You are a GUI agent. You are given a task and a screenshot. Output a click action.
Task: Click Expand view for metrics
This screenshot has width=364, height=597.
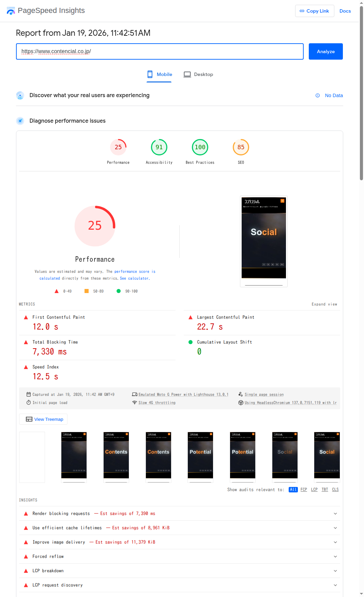(x=324, y=304)
